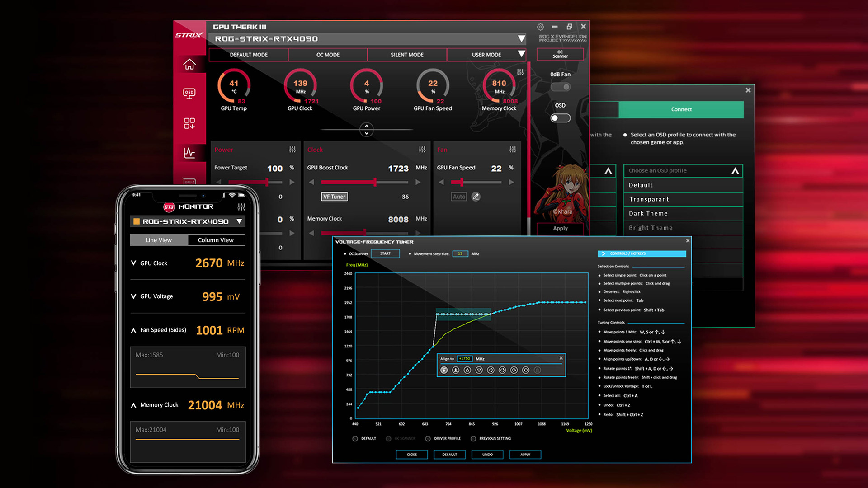
Task: Select DEFAULT MODE tab
Action: click(249, 55)
